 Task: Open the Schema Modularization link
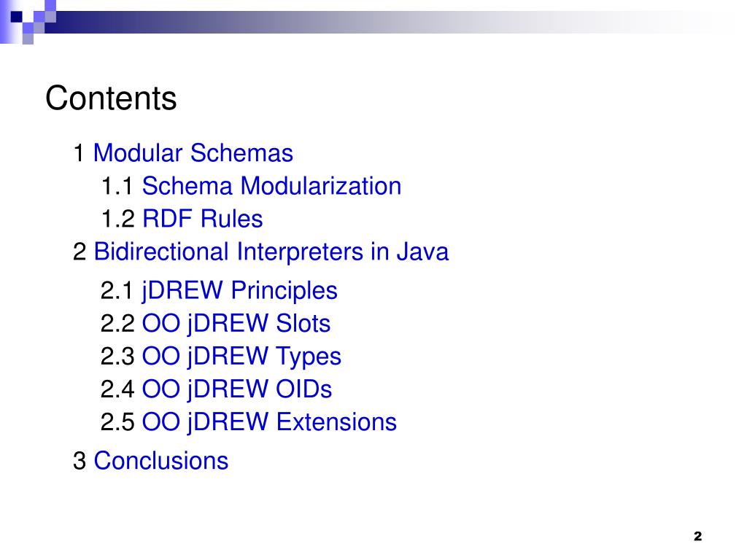point(271,186)
